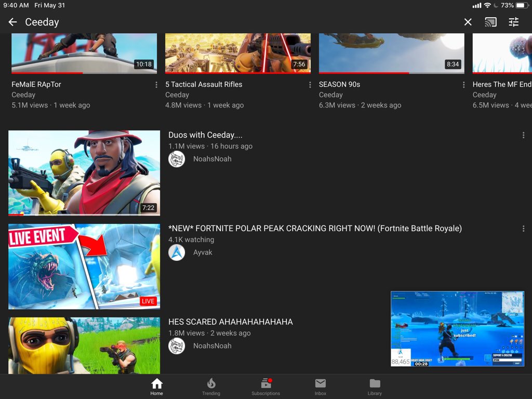
Task: Play the FeMalE RApTor thumbnail
Action: tap(84, 54)
